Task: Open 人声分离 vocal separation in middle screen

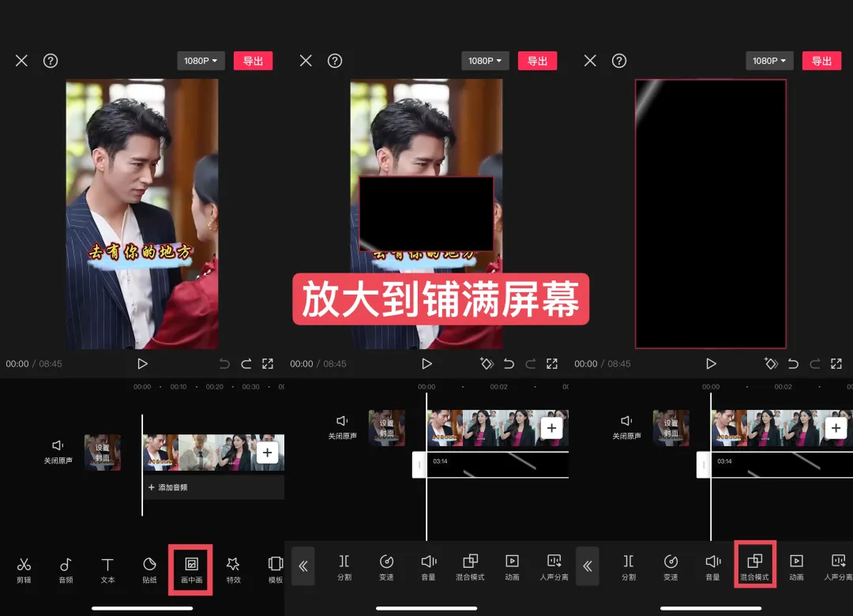Action: (554, 567)
